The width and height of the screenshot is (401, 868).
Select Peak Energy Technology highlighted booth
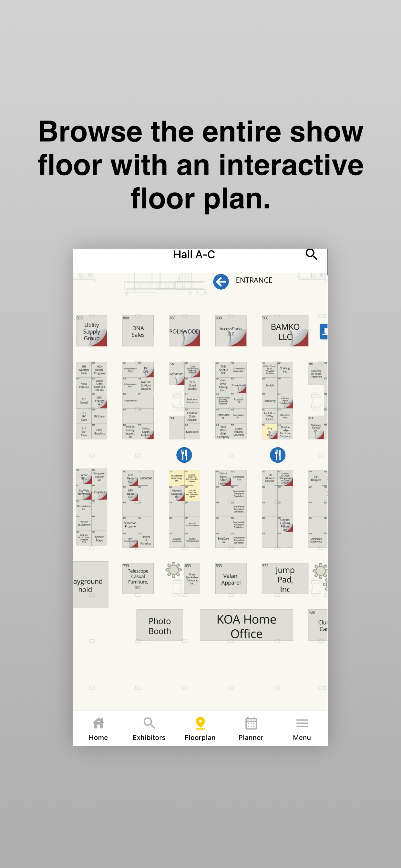pos(177,478)
